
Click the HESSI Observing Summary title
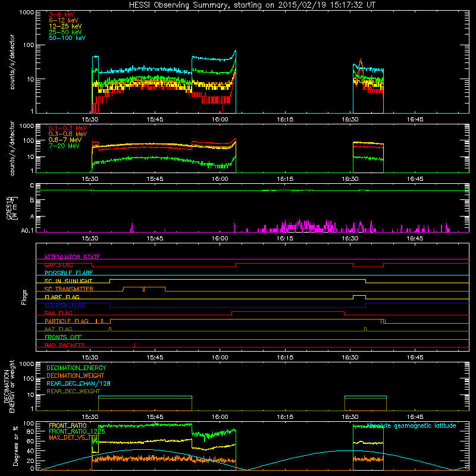pos(252,5)
